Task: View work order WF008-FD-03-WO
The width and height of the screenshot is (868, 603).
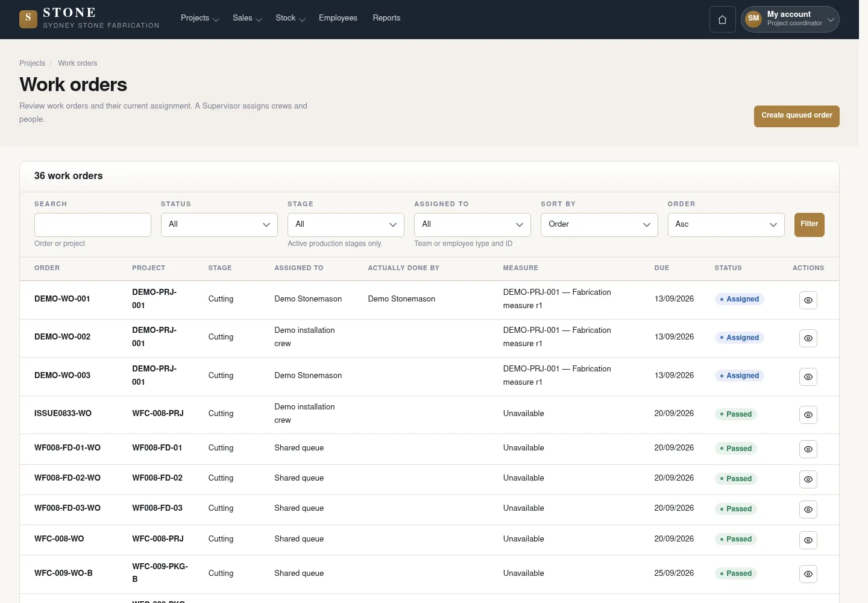Action: (808, 510)
